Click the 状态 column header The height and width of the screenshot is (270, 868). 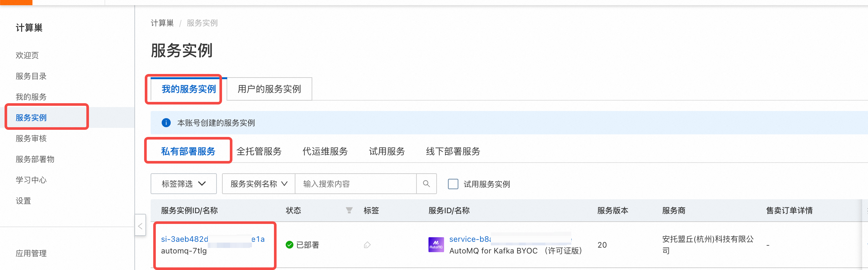tap(293, 210)
